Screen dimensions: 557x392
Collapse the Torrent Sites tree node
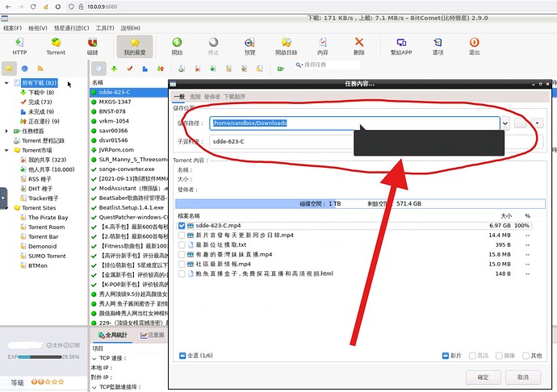[x=7, y=208]
